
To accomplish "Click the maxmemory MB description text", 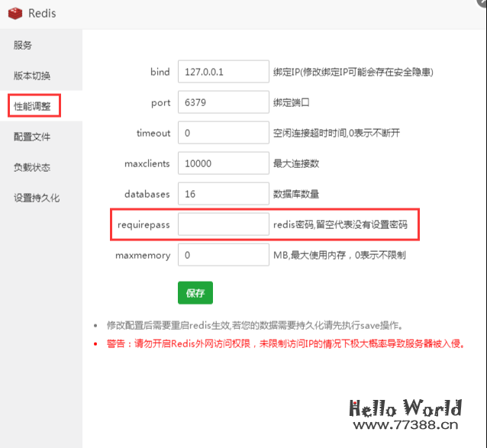I will [339, 255].
